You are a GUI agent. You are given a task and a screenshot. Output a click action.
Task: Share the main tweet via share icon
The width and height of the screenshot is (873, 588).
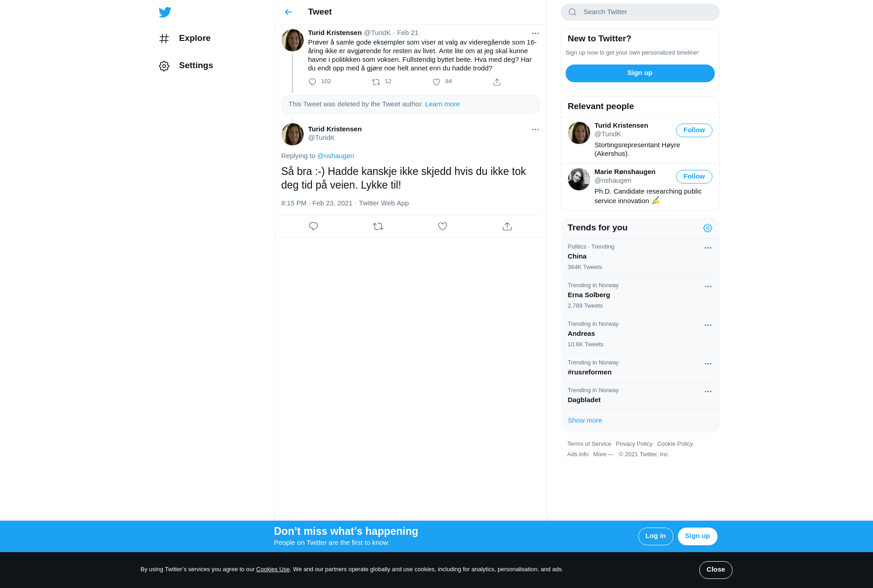[x=507, y=226]
